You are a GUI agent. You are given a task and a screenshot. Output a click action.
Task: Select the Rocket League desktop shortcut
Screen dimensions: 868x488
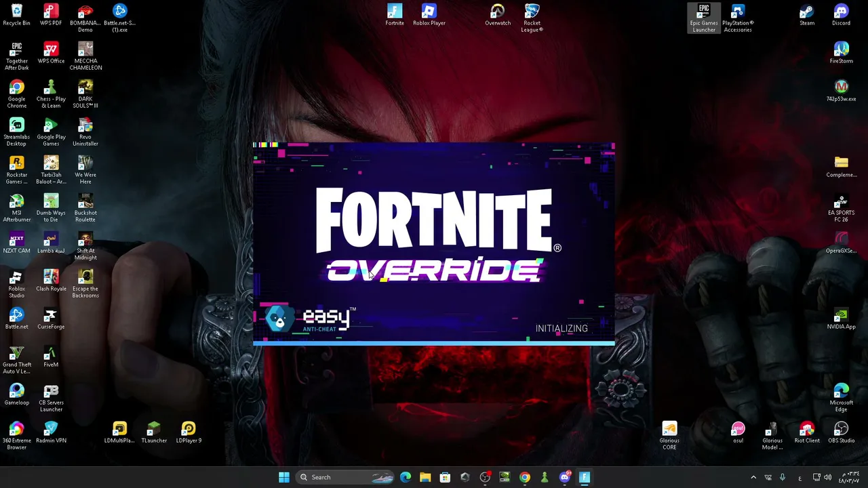coord(532,18)
